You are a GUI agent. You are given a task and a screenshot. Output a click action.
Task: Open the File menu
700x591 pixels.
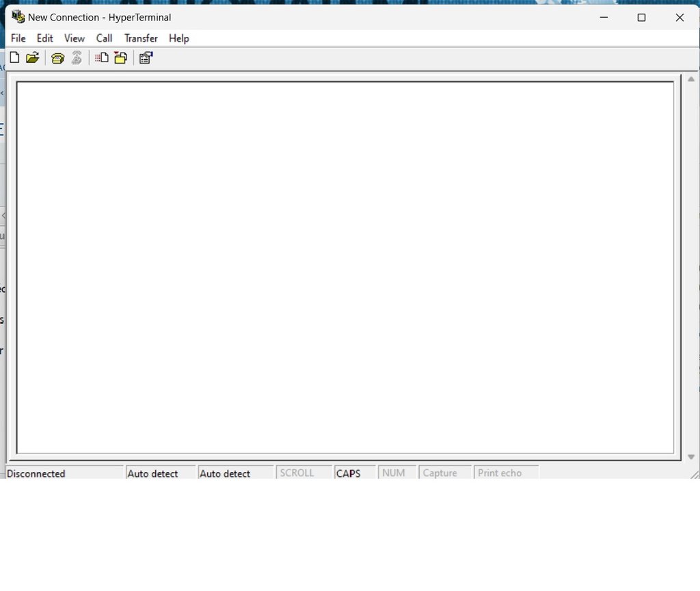(18, 38)
